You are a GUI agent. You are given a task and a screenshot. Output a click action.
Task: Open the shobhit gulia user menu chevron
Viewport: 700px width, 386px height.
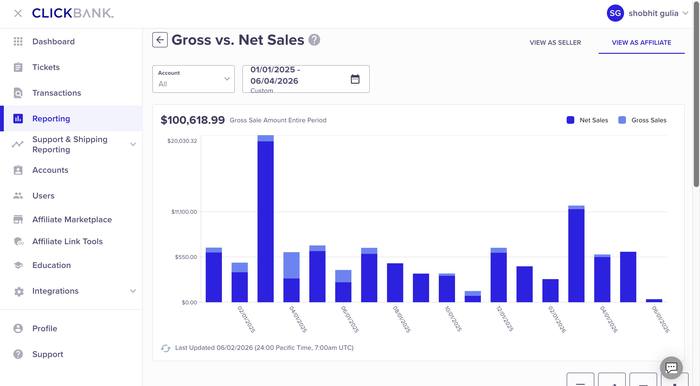click(685, 13)
